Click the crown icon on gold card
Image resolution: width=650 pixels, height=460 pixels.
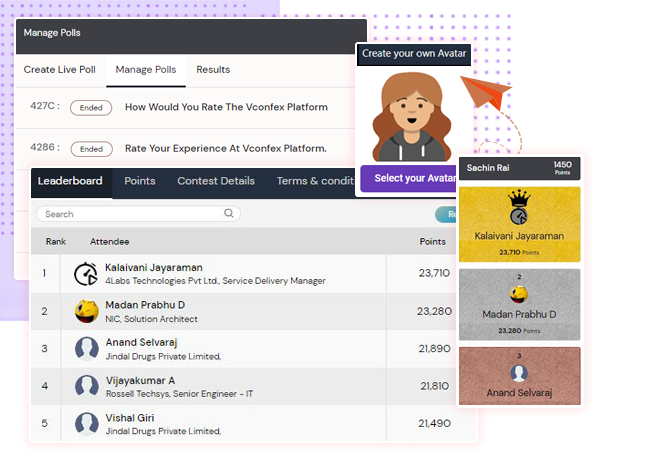tap(518, 199)
